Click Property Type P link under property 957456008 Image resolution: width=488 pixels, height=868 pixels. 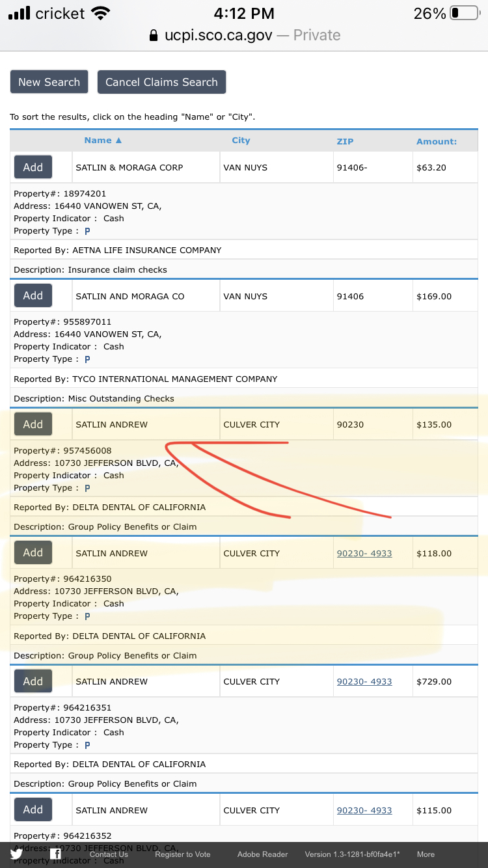click(87, 488)
